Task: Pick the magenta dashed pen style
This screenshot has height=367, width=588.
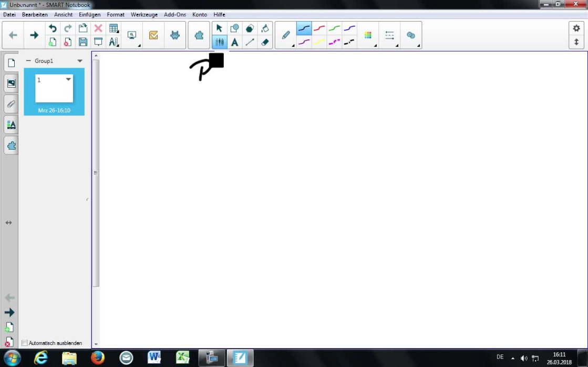Action: [334, 42]
